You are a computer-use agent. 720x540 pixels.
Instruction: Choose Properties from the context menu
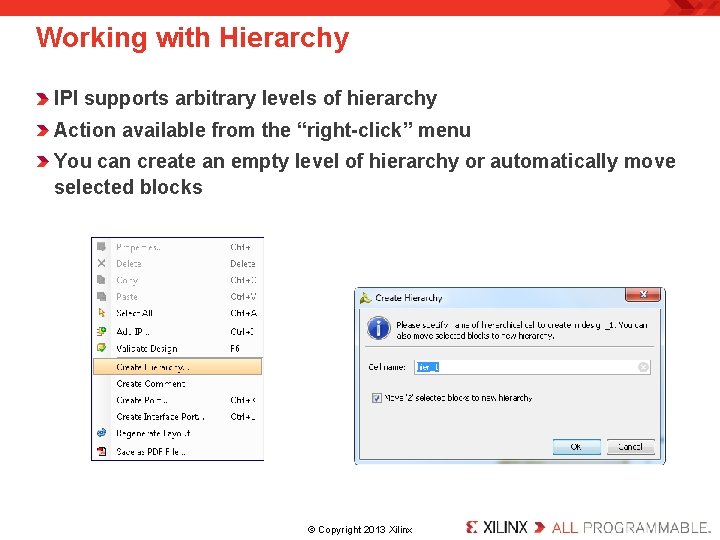[x=178, y=247]
